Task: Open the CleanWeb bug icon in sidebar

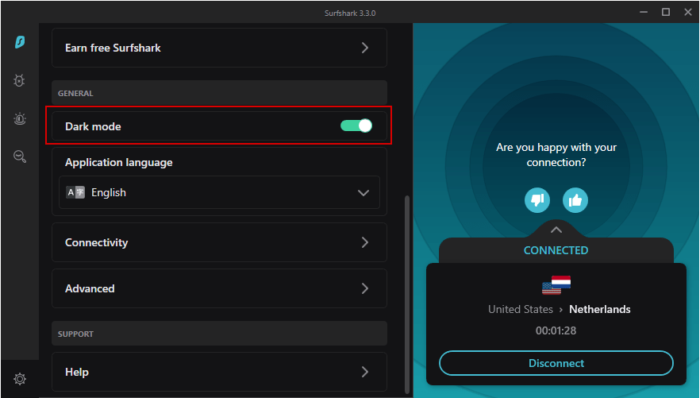Action: [19, 81]
